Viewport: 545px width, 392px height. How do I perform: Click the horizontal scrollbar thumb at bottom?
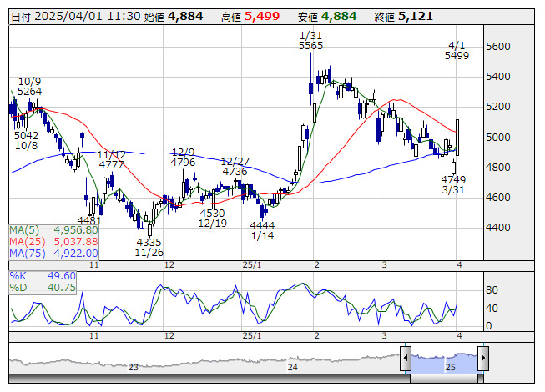444,379
